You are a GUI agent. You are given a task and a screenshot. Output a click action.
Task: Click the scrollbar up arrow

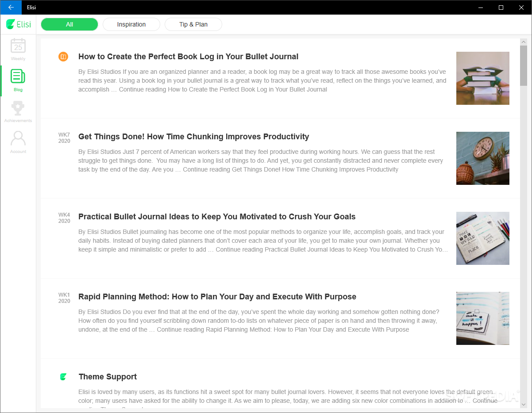pyautogui.click(x=524, y=42)
